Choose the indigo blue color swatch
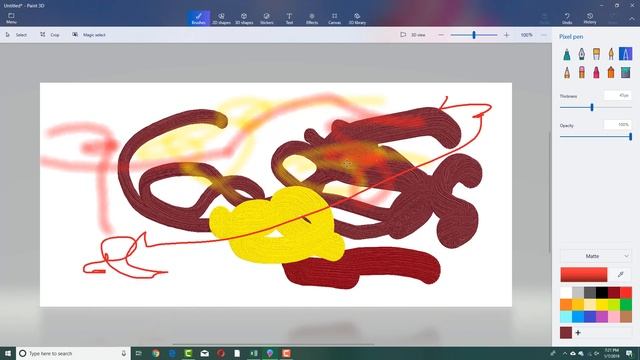 pos(590,316)
